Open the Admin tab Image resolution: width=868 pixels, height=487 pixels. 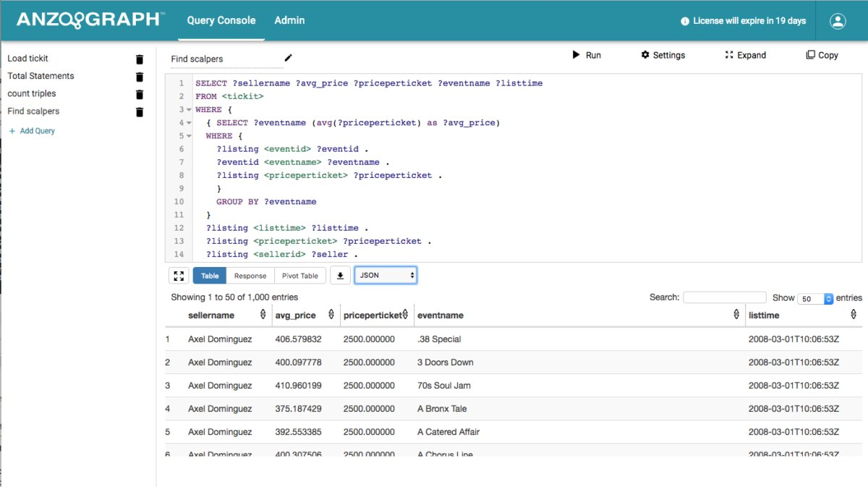(x=289, y=20)
